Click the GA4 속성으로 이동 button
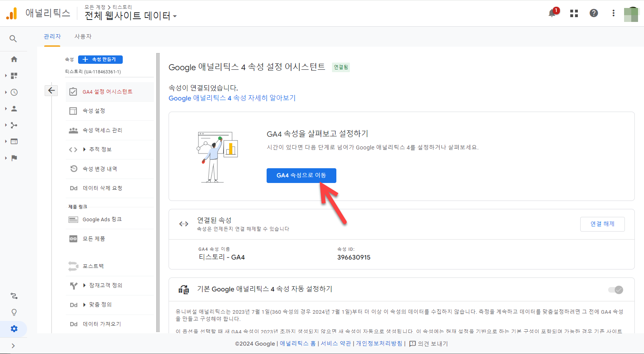644x354 pixels. tap(301, 175)
